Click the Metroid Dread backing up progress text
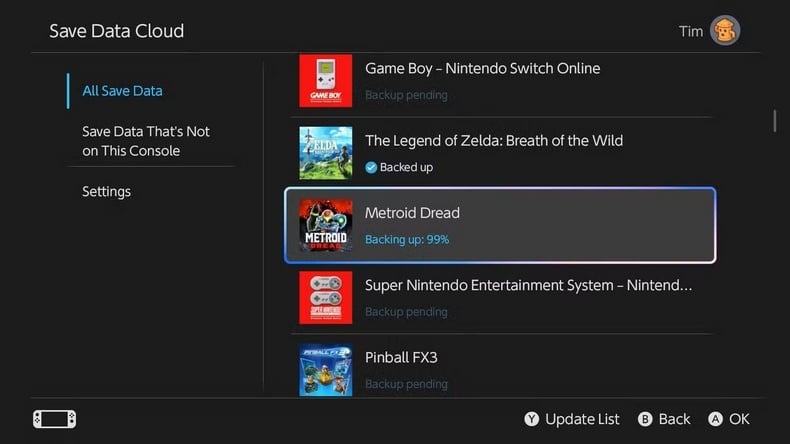Screen dimensions: 790x444 (x=407, y=240)
